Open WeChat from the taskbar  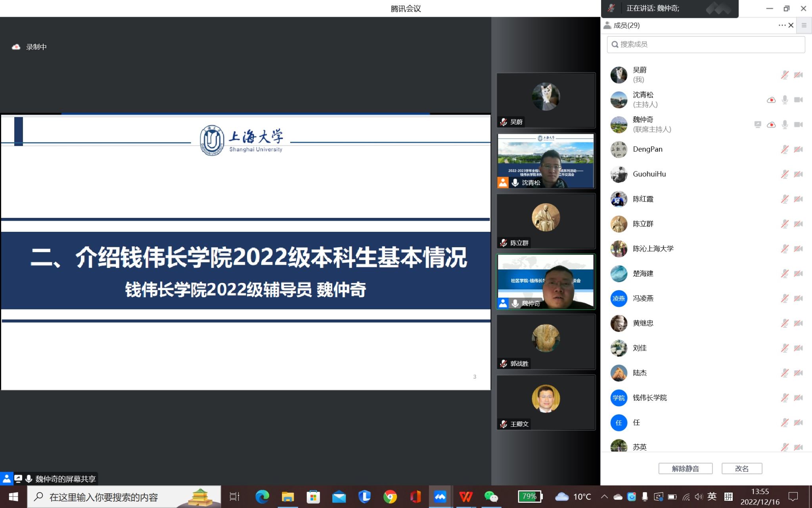pyautogui.click(x=491, y=496)
